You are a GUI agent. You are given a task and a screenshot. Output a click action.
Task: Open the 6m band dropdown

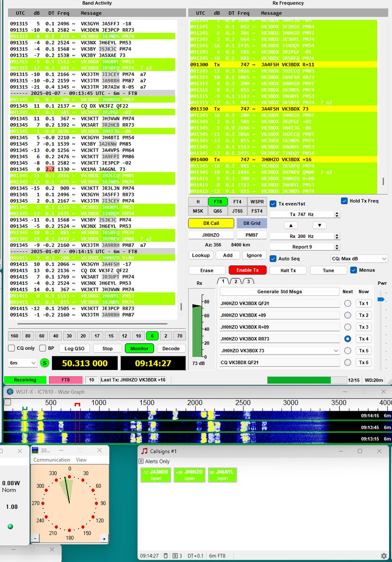pos(22,363)
